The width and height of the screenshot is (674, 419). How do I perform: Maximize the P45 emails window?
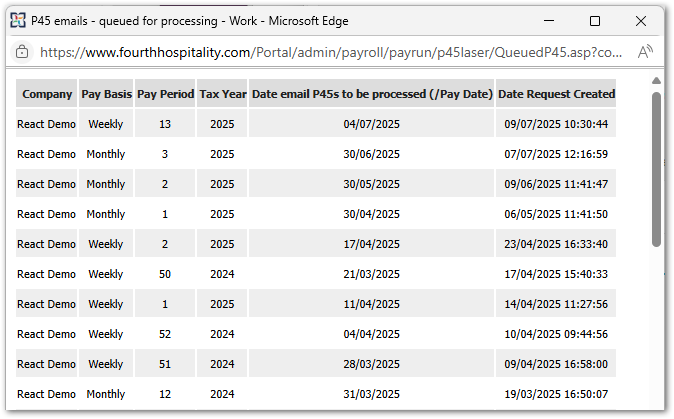(x=595, y=20)
